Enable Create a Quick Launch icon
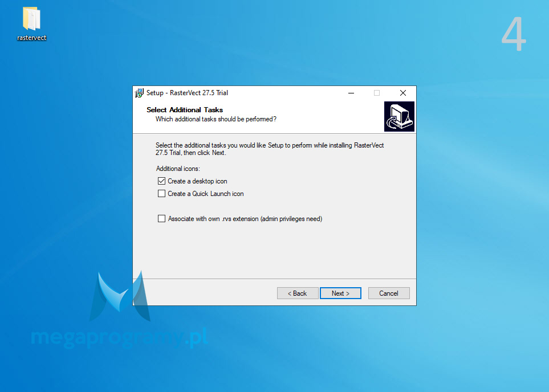Image resolution: width=549 pixels, height=392 pixels. click(x=161, y=194)
